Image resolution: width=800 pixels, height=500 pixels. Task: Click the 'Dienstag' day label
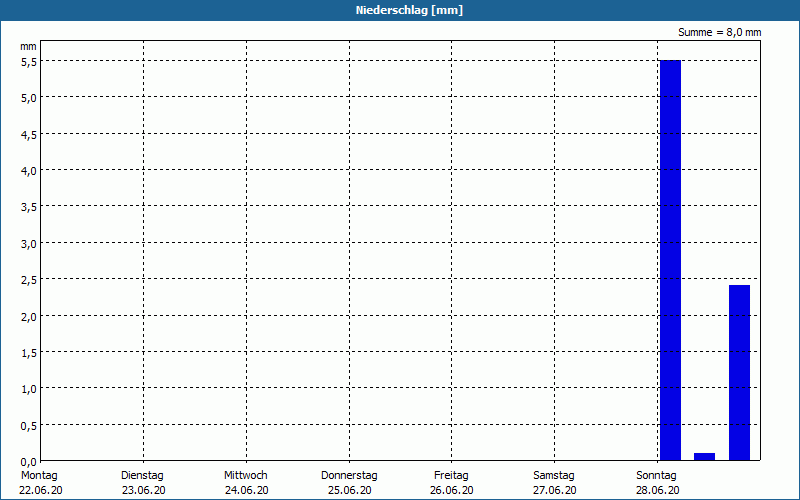click(x=142, y=476)
